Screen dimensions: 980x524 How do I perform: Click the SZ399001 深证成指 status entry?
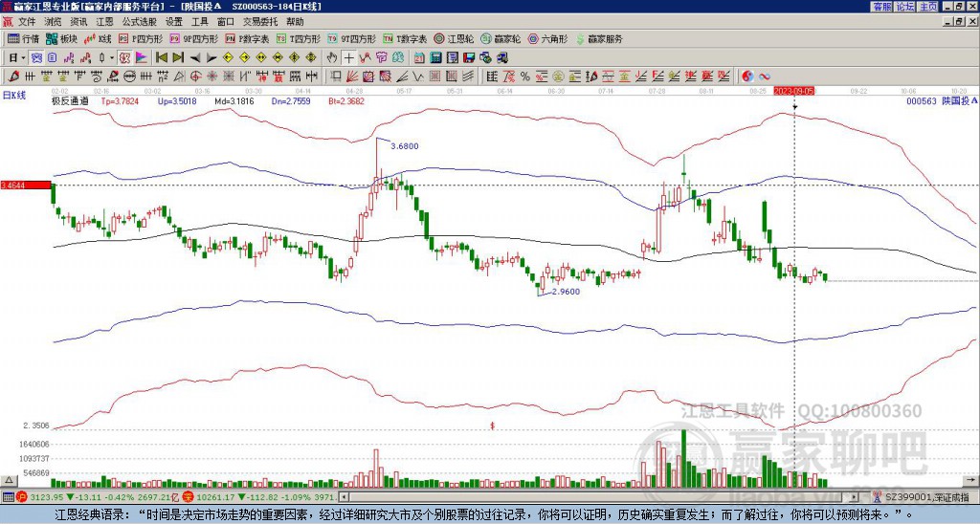coord(926,497)
